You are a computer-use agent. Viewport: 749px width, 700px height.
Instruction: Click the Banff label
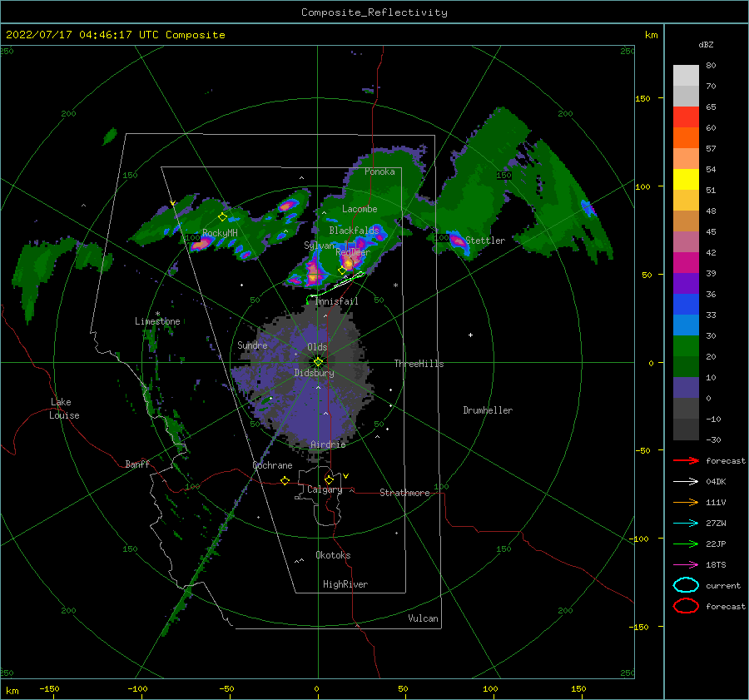pyautogui.click(x=137, y=464)
